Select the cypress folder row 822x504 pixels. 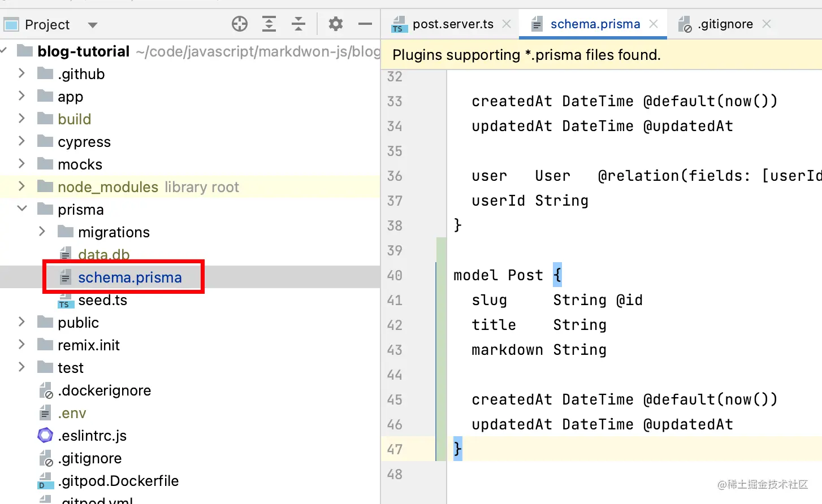point(190,142)
